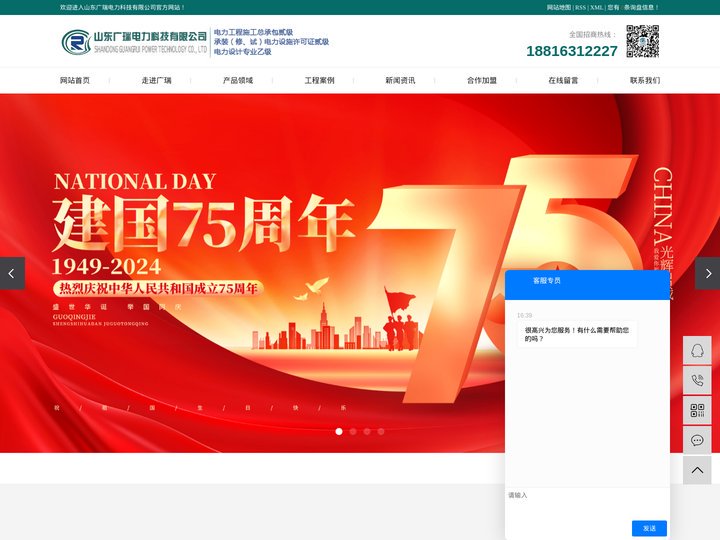Open the XML sitemap link

pos(596,7)
